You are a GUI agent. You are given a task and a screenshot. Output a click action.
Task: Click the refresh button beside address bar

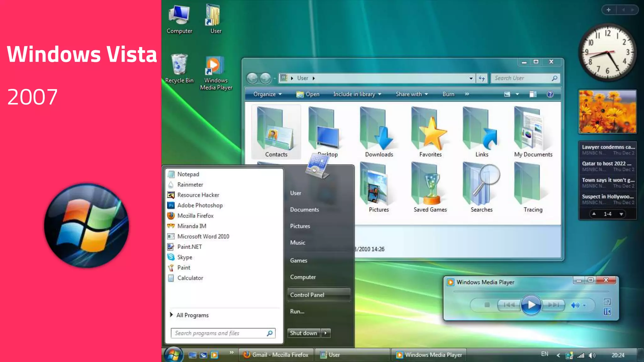[x=482, y=78]
